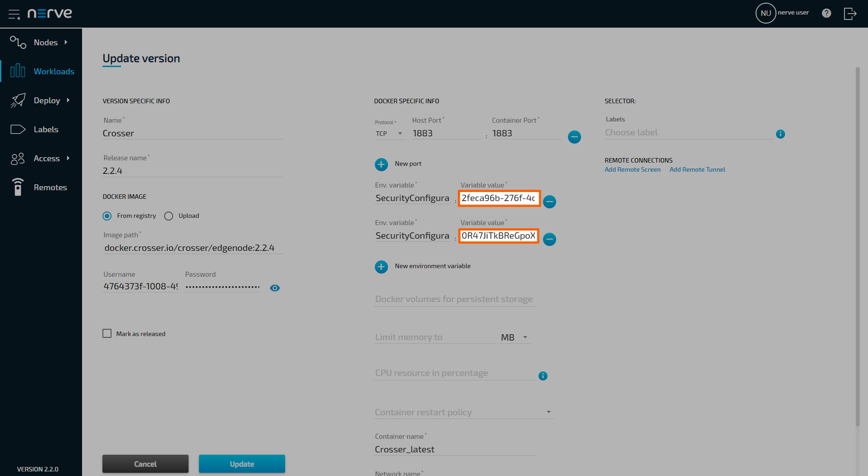Click the Update button

point(242,464)
